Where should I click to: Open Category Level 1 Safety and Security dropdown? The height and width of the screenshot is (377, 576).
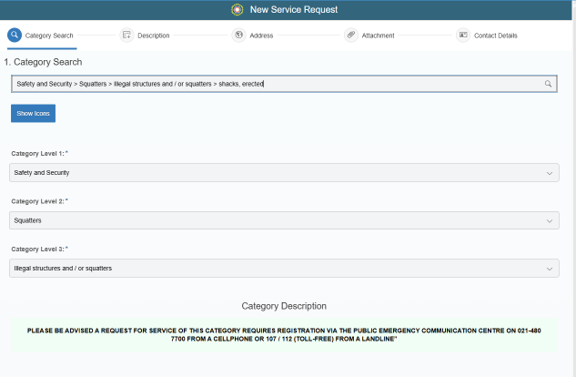284,173
